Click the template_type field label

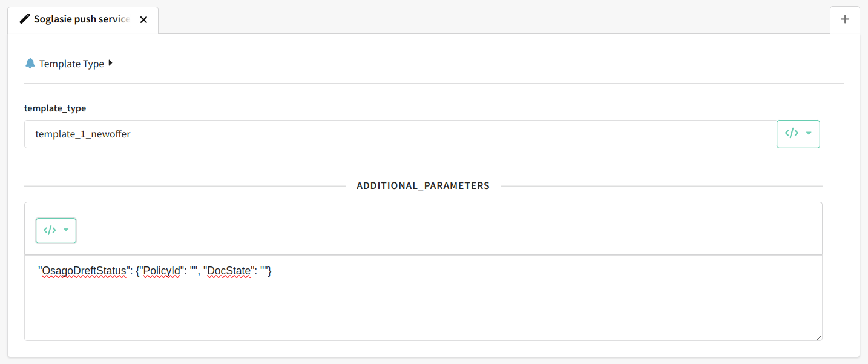[55, 108]
